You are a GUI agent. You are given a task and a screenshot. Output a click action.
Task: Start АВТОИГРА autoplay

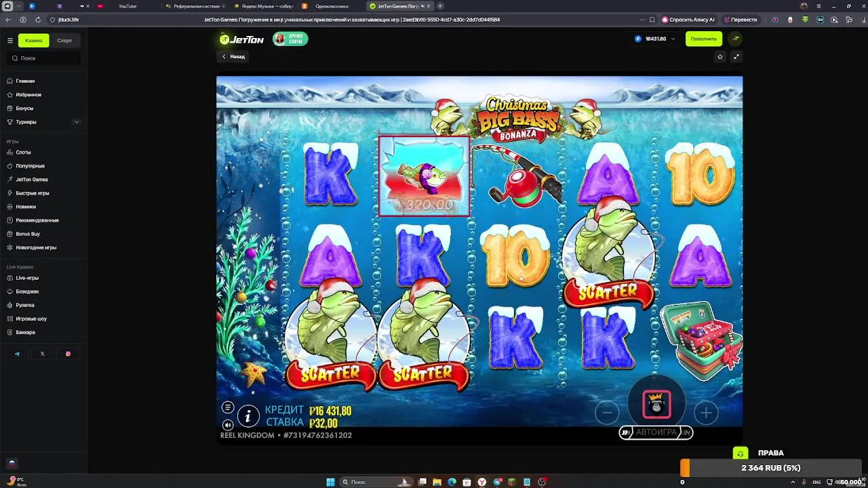click(x=656, y=432)
